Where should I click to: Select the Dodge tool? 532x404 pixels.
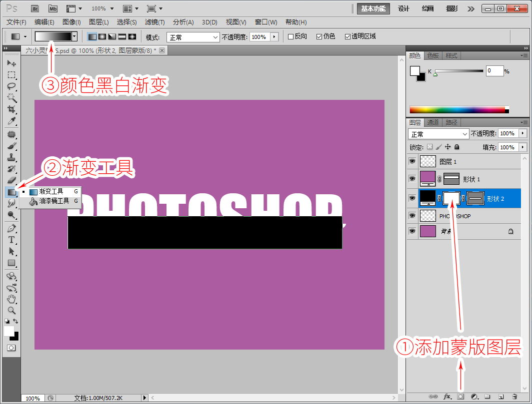click(11, 215)
